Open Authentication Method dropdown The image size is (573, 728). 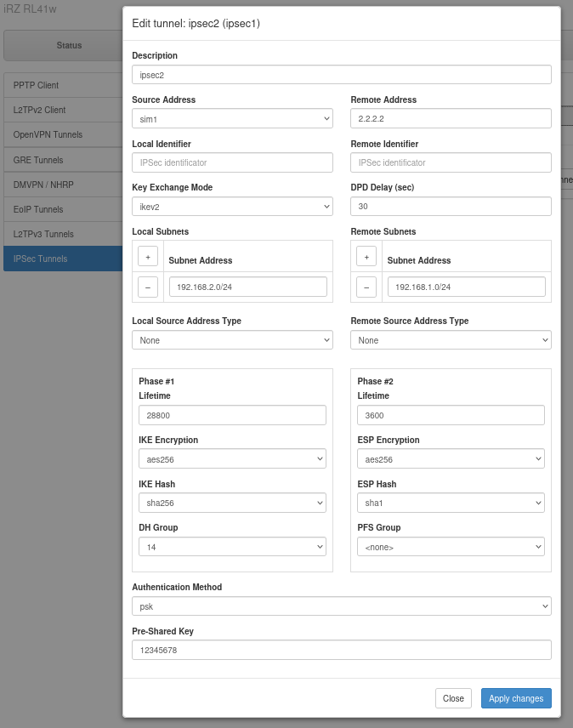(x=342, y=606)
